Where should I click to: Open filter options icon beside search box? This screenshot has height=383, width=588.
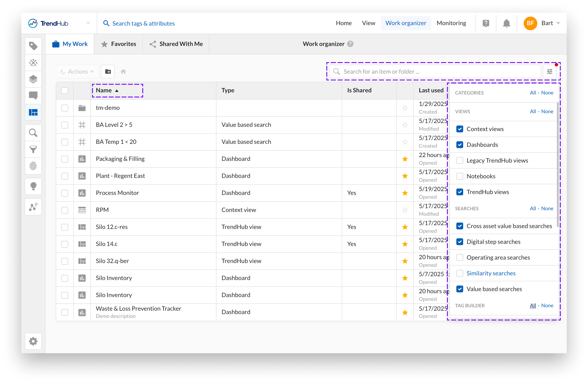(549, 71)
